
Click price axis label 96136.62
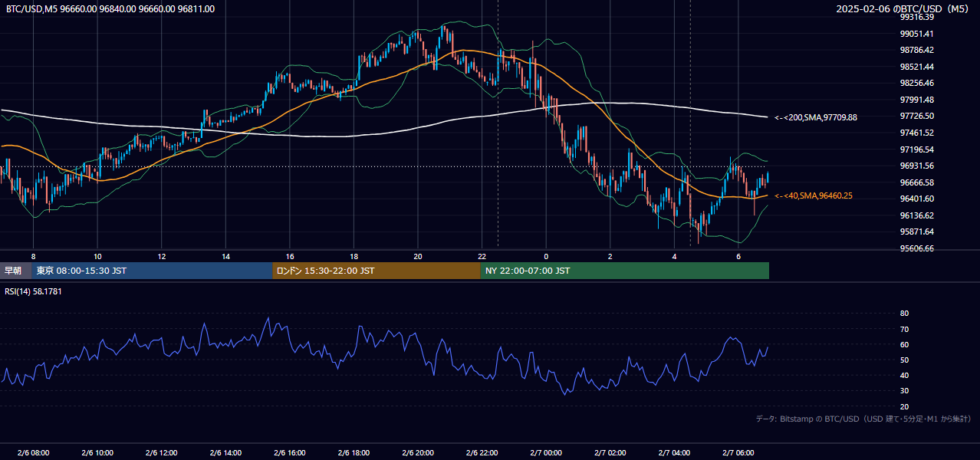[x=916, y=215]
